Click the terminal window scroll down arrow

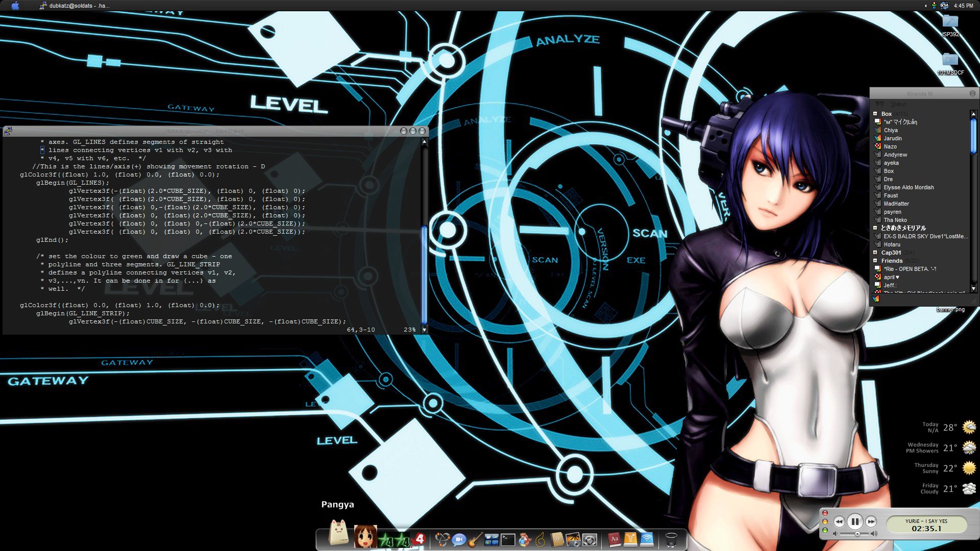coord(424,330)
